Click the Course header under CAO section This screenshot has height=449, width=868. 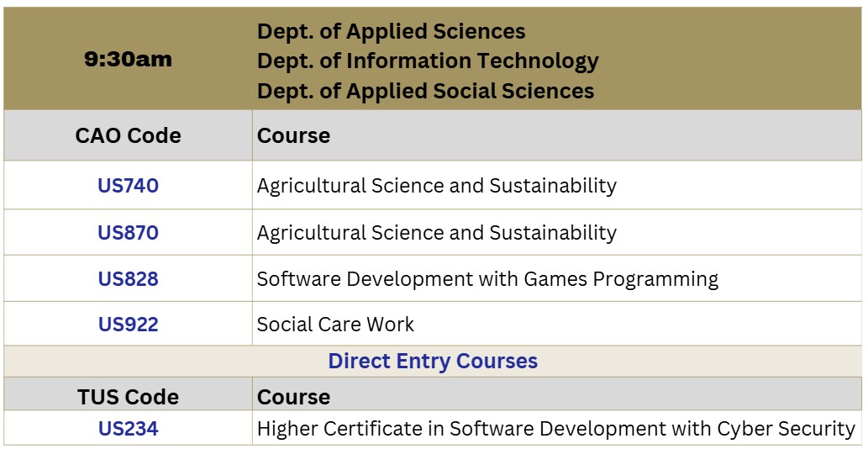[293, 135]
